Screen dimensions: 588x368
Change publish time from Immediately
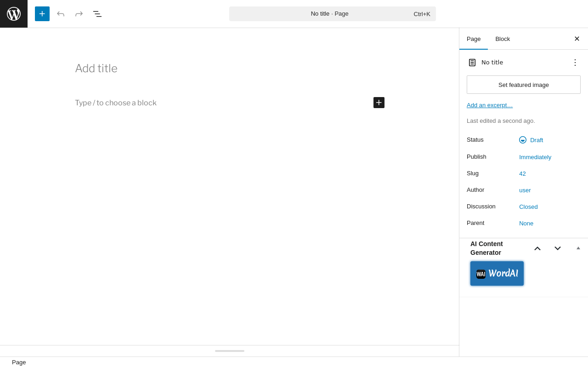(x=535, y=157)
